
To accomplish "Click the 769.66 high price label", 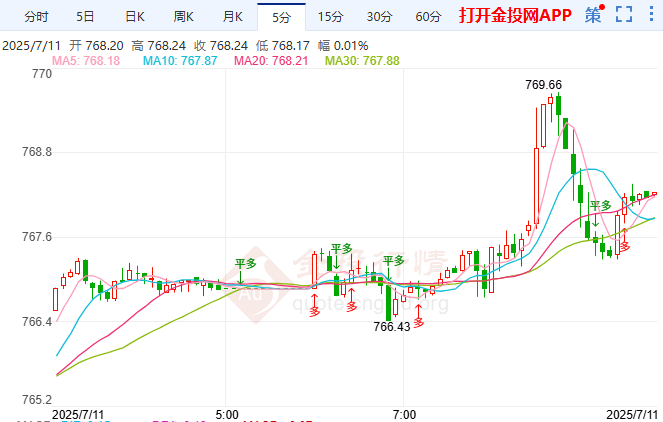I will tap(543, 85).
